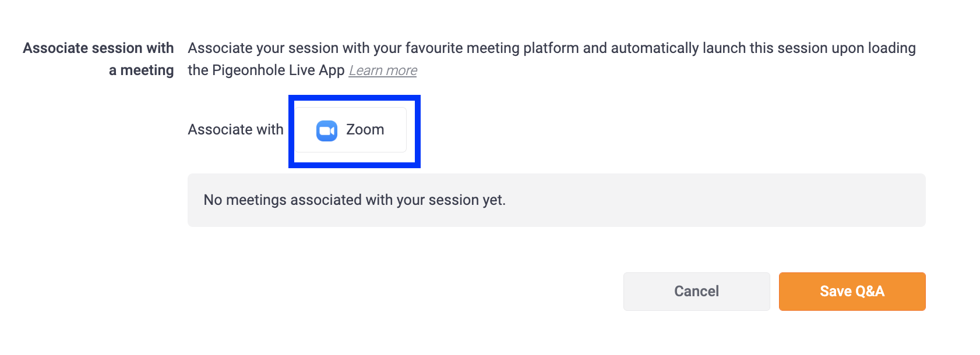Save Q&A with the orange button
980x355 pixels.
[852, 292]
